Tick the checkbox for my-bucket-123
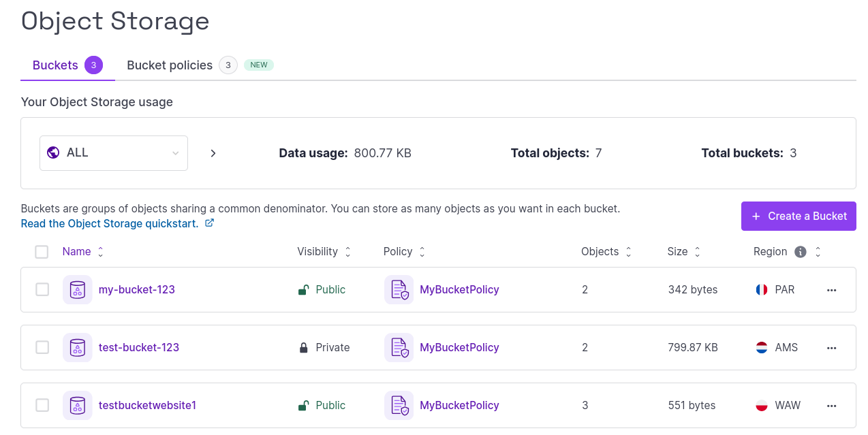868x435 pixels. (42, 290)
